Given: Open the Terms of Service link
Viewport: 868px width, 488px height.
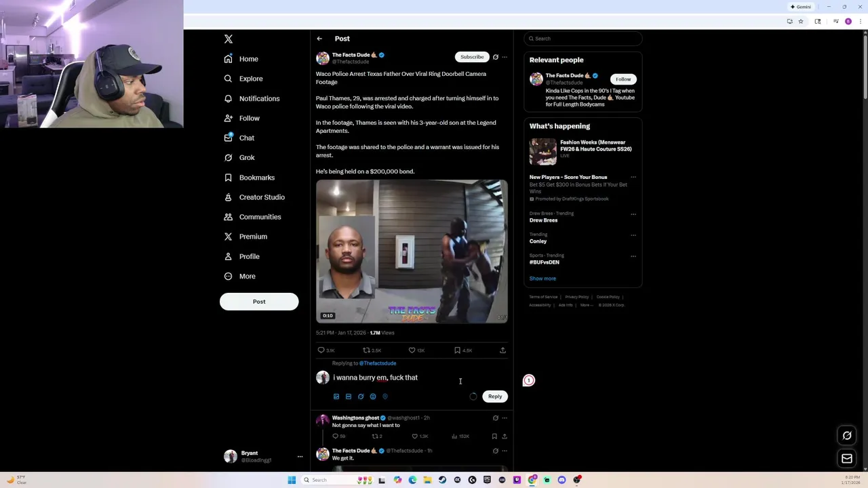Looking at the screenshot, I should coord(543,297).
